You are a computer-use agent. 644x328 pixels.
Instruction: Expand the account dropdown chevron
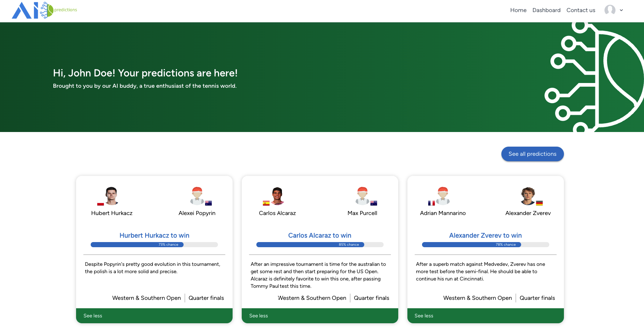coord(621,10)
